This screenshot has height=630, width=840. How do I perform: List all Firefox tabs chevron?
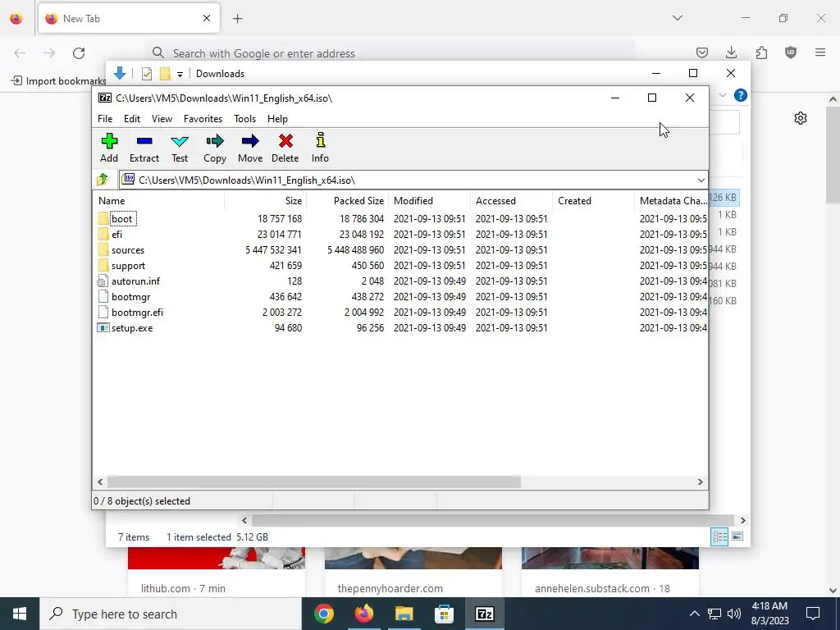tap(677, 18)
